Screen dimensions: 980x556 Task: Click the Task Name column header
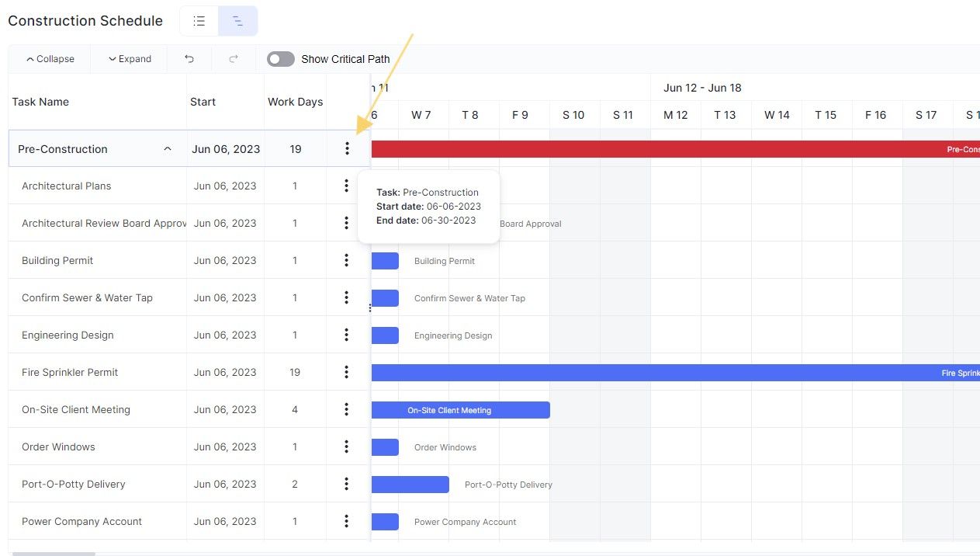(40, 102)
